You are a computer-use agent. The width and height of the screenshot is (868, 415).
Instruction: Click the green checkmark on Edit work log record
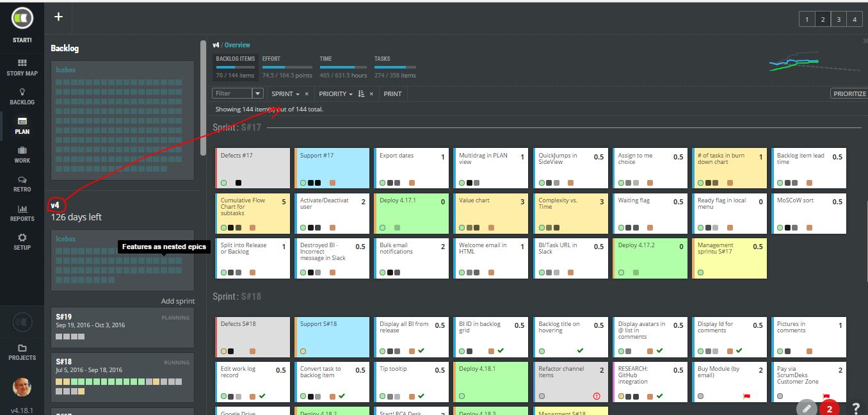click(262, 396)
